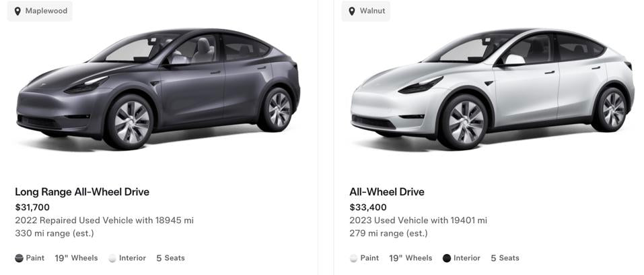Click 2022 Repaired Used Vehicle description
The width and height of the screenshot is (644, 275).
(104, 220)
